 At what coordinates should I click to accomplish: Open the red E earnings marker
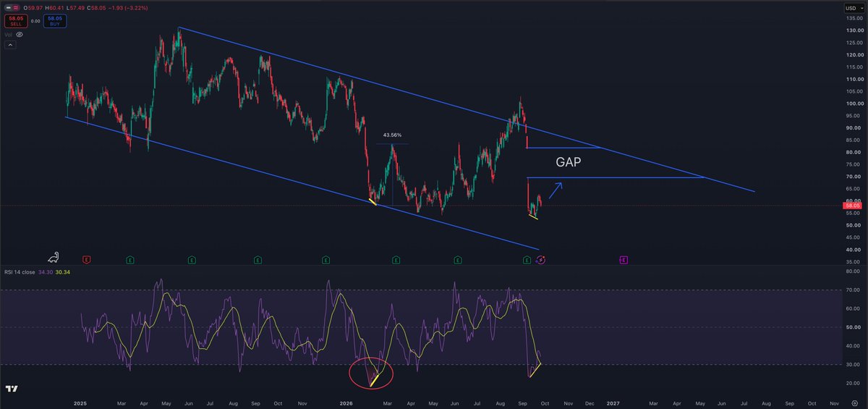(86, 259)
